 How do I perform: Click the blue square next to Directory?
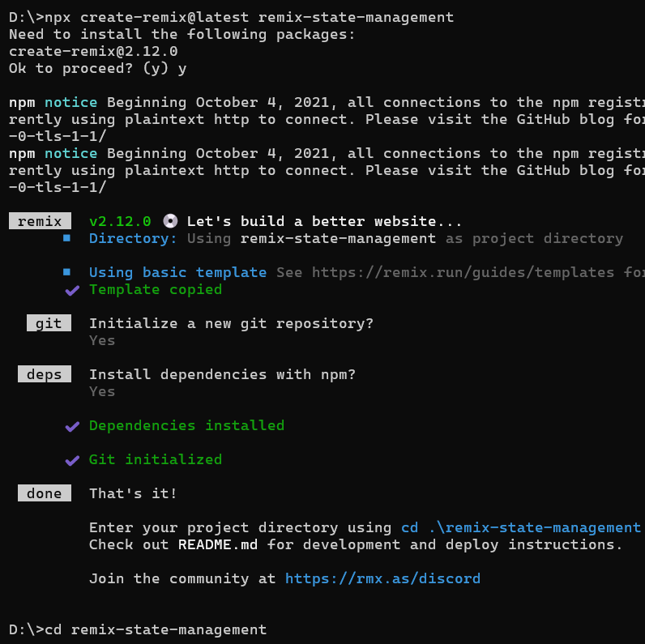pyautogui.click(x=66, y=237)
